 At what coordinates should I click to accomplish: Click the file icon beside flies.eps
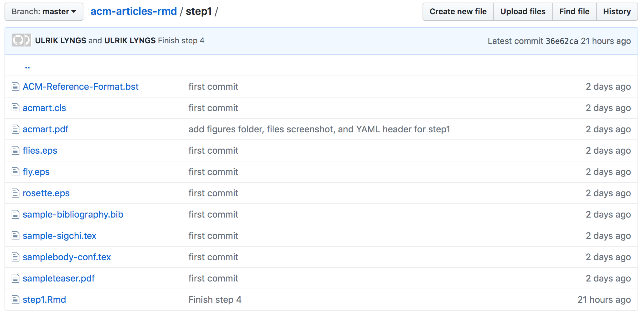15,150
